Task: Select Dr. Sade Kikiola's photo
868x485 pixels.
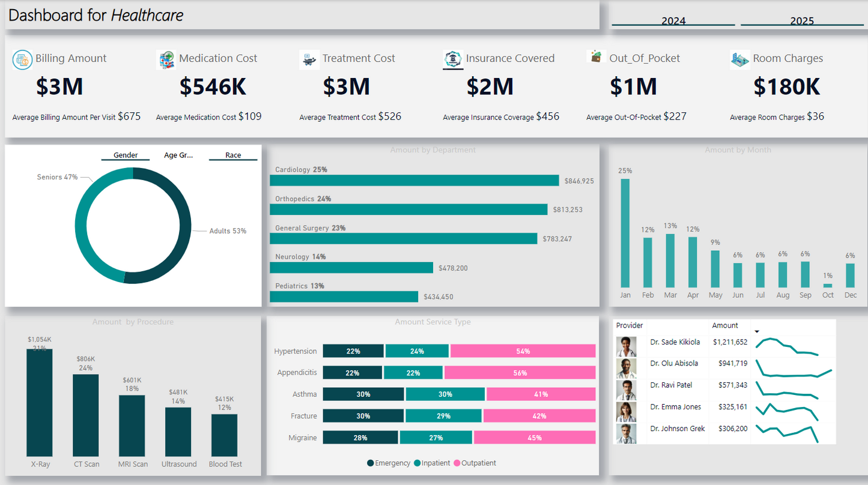Action: coord(626,347)
